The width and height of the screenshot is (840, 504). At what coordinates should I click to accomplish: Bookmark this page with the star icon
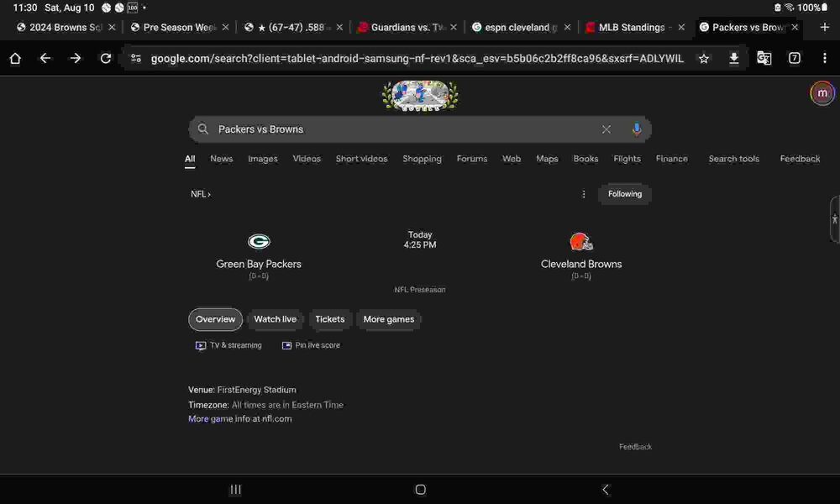click(704, 59)
